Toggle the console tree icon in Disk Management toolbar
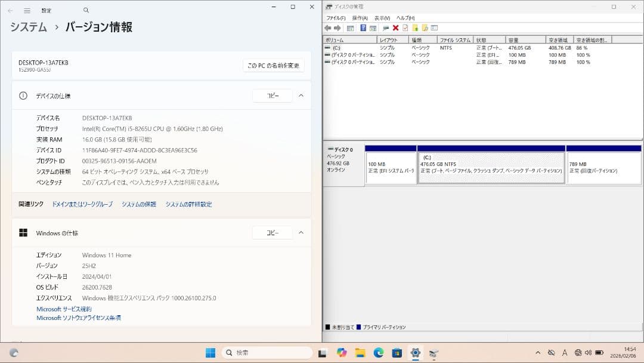 (x=351, y=27)
